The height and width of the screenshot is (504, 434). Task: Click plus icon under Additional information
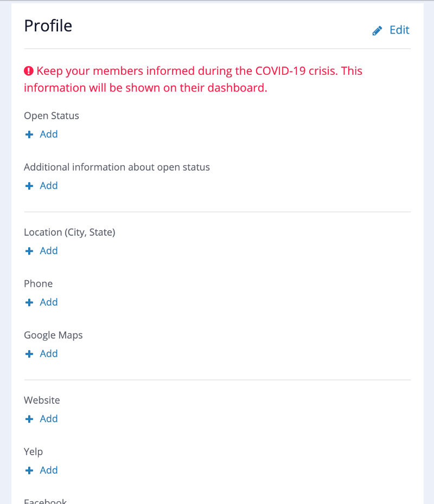pos(29,186)
